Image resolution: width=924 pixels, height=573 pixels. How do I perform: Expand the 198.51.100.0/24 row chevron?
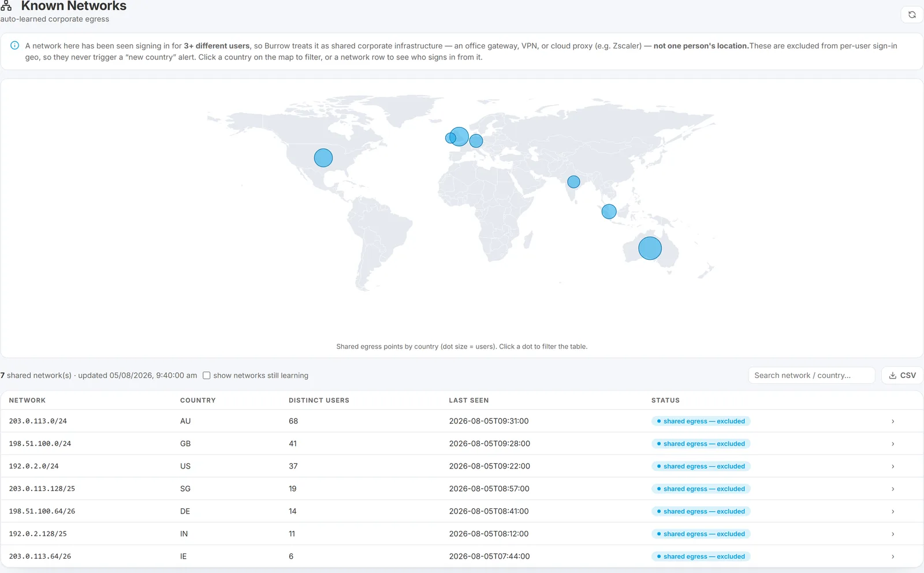(x=893, y=444)
